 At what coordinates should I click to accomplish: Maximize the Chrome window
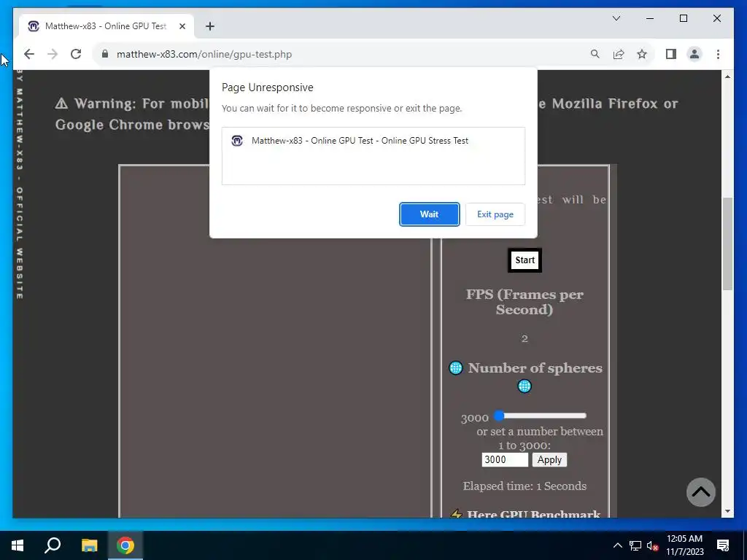pos(683,18)
